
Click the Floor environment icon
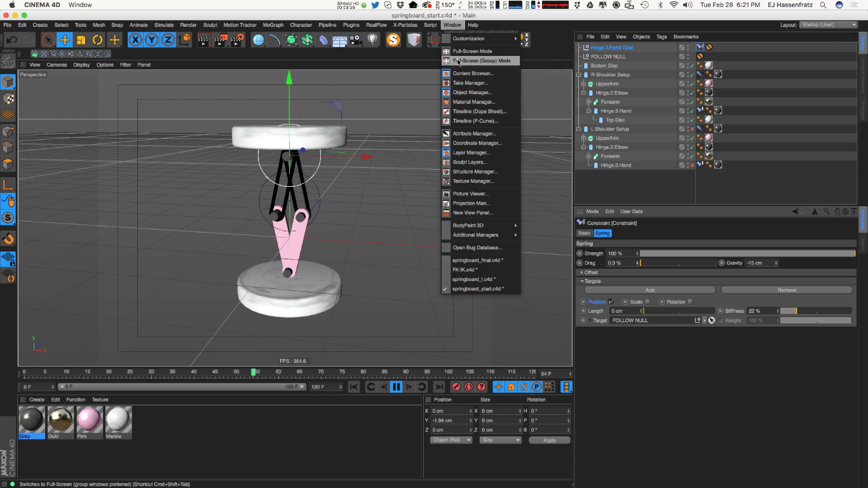point(340,40)
